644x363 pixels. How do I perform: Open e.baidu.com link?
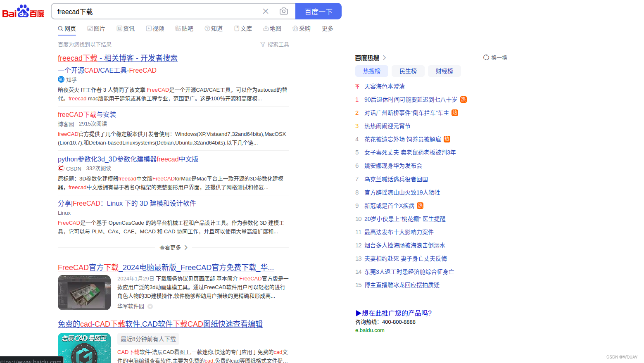point(370,330)
